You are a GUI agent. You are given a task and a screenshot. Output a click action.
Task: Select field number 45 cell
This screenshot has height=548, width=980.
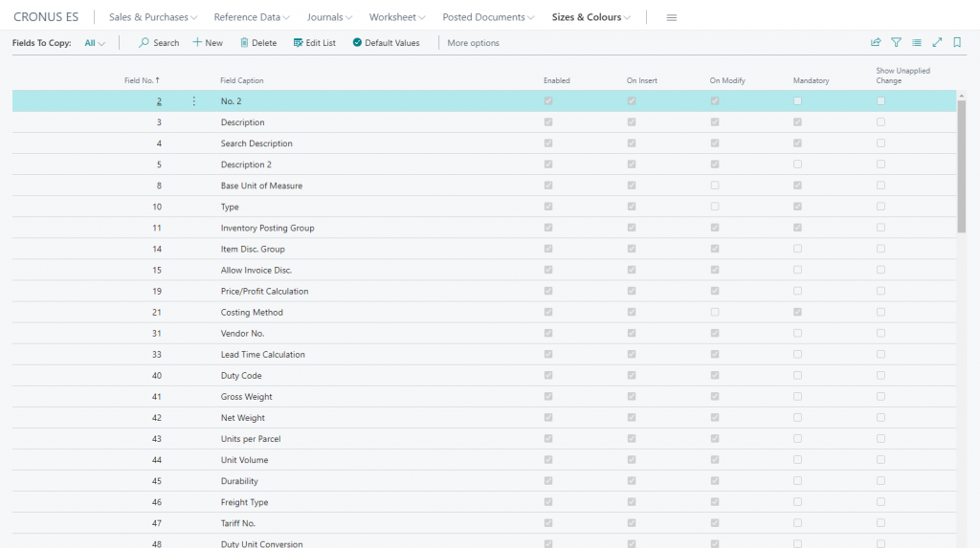tap(157, 481)
